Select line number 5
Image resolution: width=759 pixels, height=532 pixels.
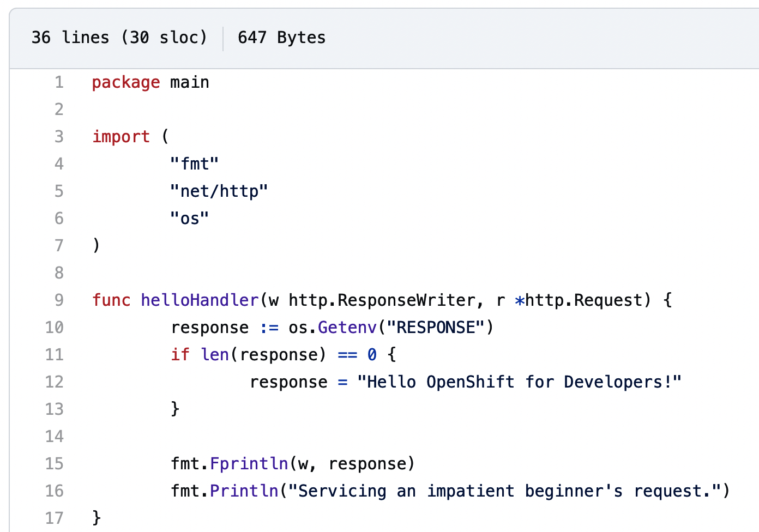[x=59, y=191]
